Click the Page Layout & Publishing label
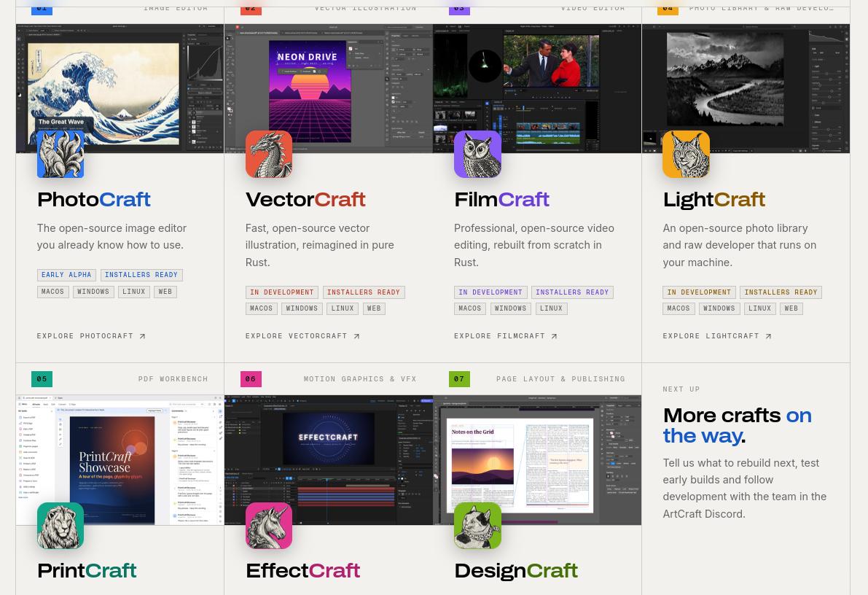This screenshot has width=868, height=595. click(x=560, y=379)
